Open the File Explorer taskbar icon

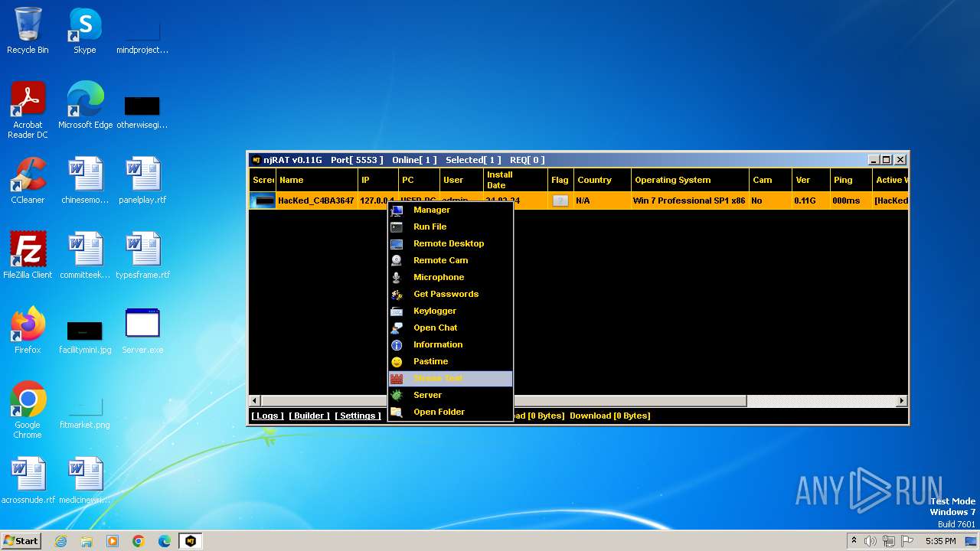point(87,541)
